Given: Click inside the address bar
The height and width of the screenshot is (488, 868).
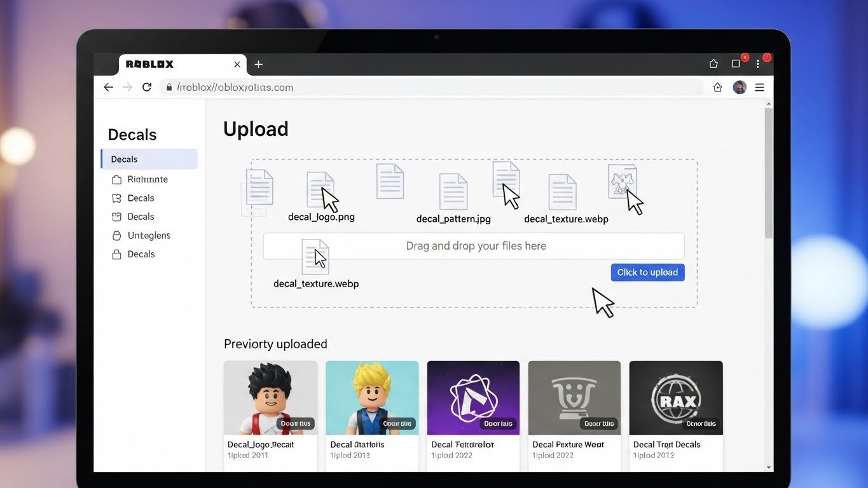Looking at the screenshot, I should (x=382, y=87).
